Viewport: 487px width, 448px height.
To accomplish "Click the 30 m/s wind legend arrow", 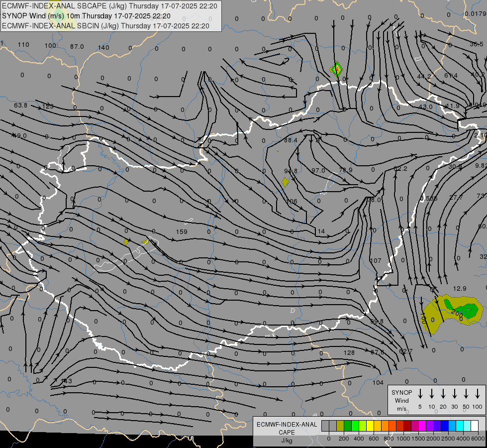I will pos(454,393).
